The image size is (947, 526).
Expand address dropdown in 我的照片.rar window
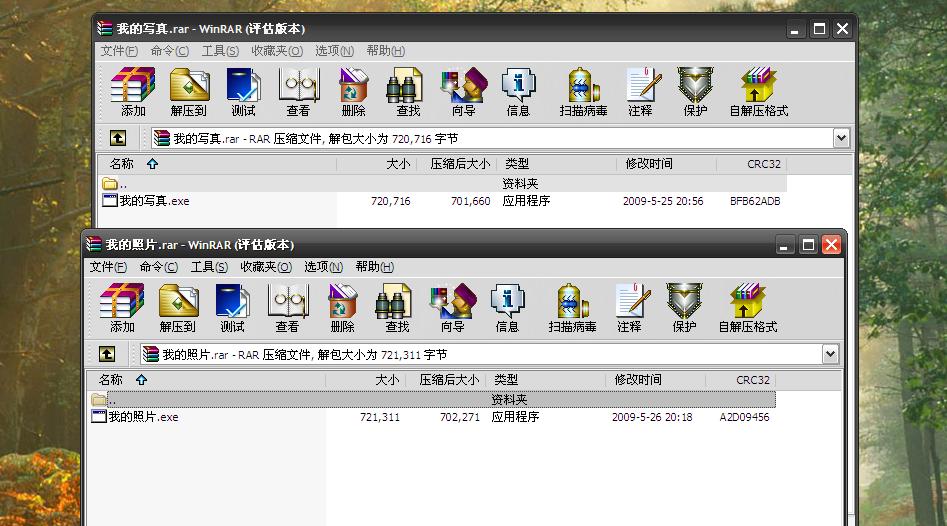pos(830,354)
